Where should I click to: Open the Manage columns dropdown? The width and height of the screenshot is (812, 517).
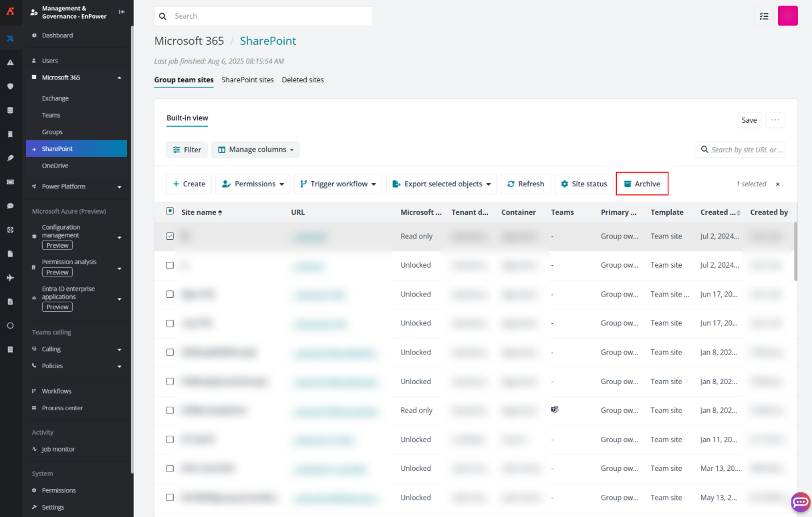click(x=256, y=149)
